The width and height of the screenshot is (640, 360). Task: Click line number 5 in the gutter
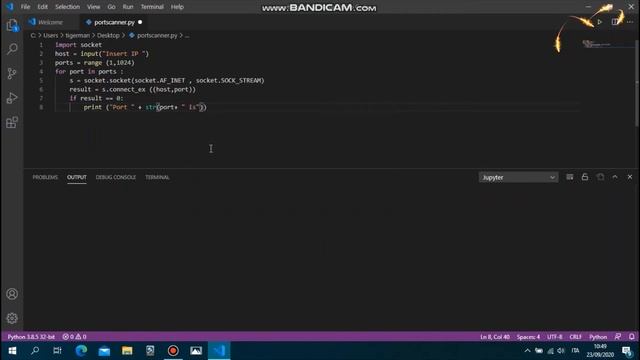tap(41, 80)
